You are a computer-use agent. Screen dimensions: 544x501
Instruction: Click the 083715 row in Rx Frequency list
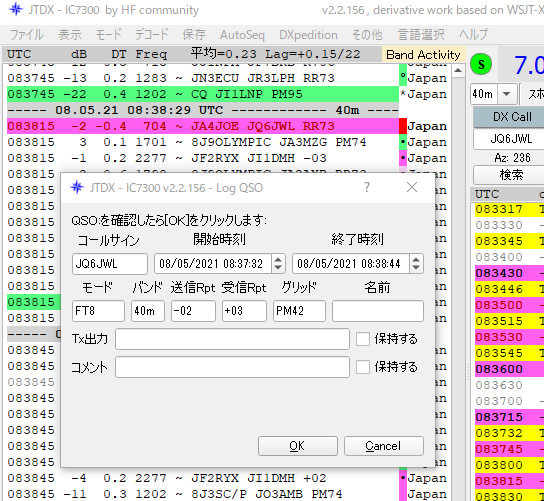[x=509, y=417]
